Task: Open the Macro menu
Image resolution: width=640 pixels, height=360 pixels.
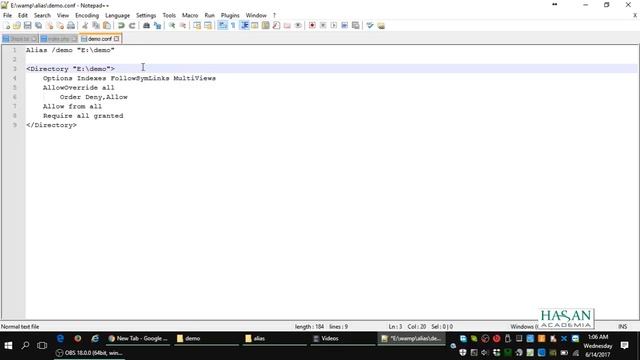Action: click(x=190, y=15)
